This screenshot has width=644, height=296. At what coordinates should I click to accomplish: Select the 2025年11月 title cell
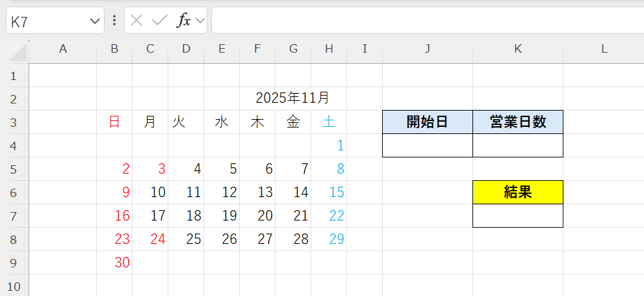293,98
